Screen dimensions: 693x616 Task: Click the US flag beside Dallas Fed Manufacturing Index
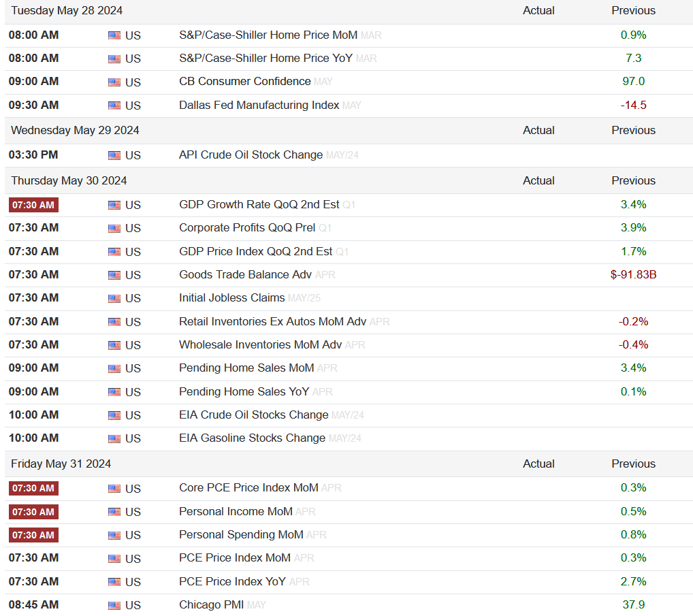[114, 106]
